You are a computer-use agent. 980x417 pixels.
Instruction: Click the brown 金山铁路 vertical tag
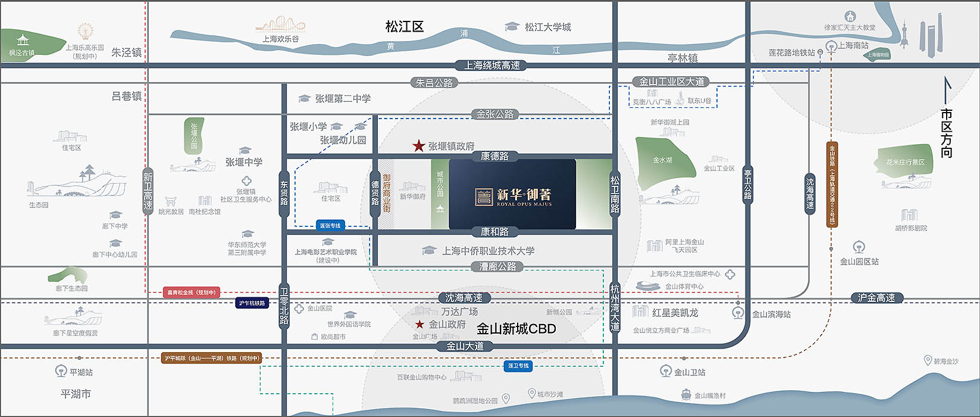(832, 185)
